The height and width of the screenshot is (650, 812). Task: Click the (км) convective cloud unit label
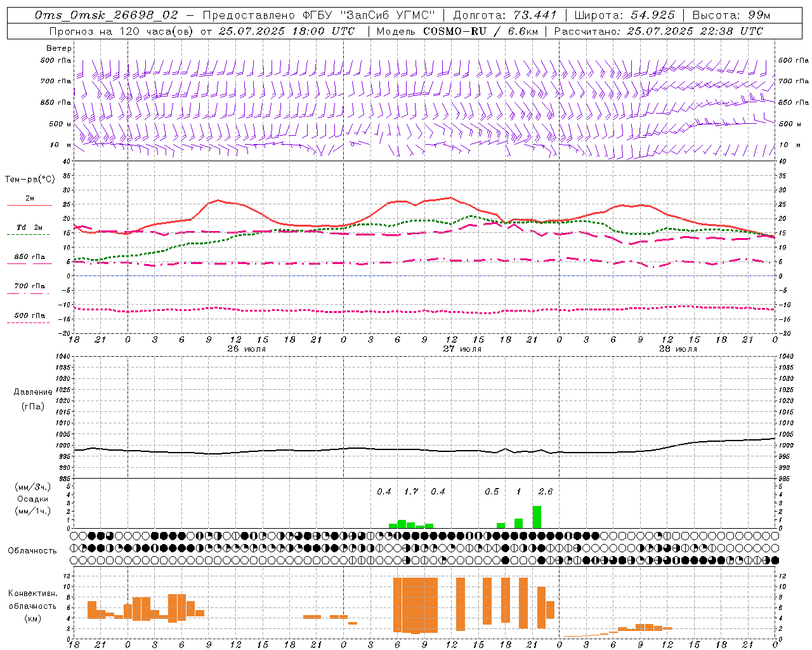click(33, 618)
